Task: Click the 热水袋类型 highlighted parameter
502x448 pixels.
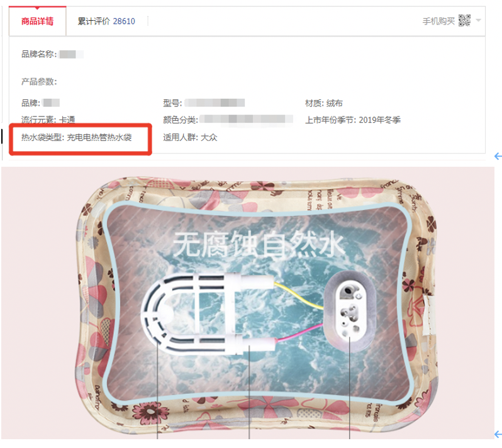Action: pos(77,137)
